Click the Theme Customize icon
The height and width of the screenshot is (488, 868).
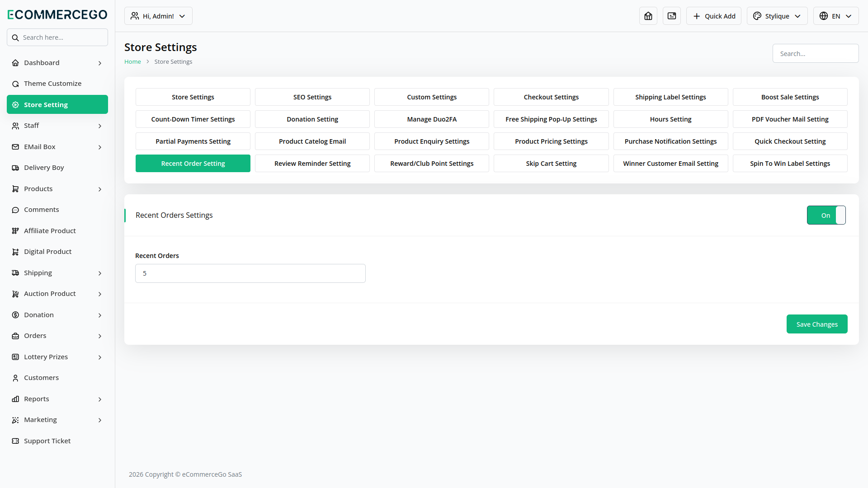(x=15, y=84)
